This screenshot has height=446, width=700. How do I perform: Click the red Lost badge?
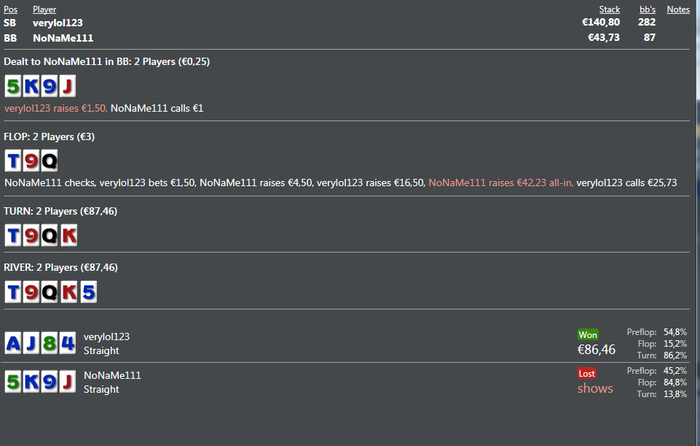click(589, 372)
